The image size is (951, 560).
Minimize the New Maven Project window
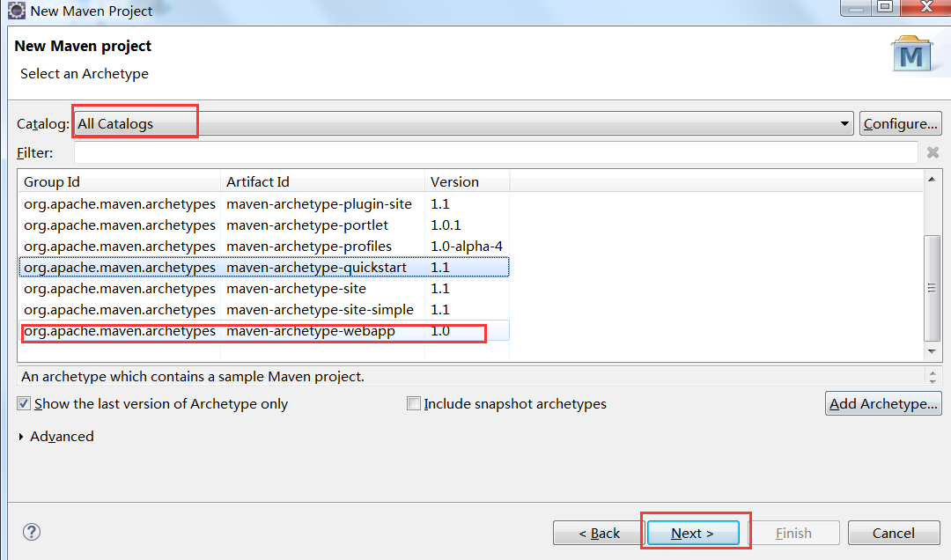(856, 7)
